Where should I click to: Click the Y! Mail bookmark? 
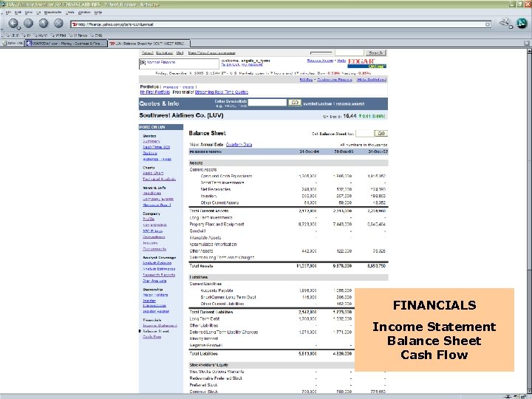click(x=58, y=35)
